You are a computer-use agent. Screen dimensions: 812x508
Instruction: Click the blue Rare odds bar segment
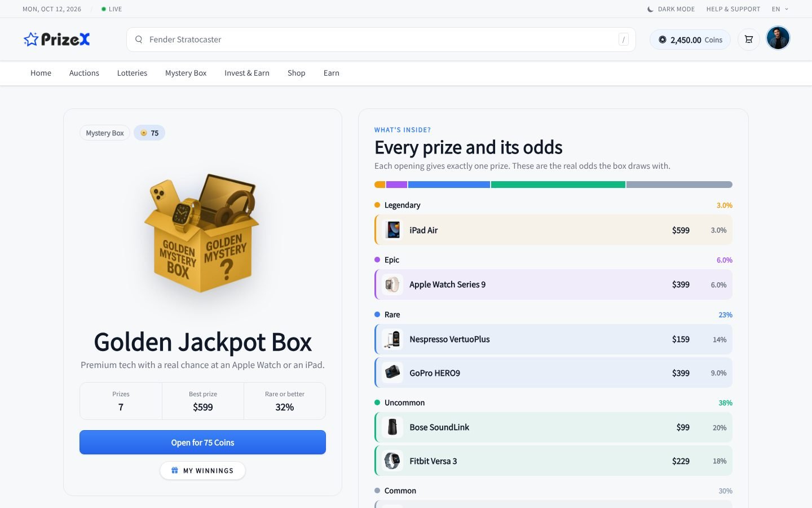coord(449,185)
